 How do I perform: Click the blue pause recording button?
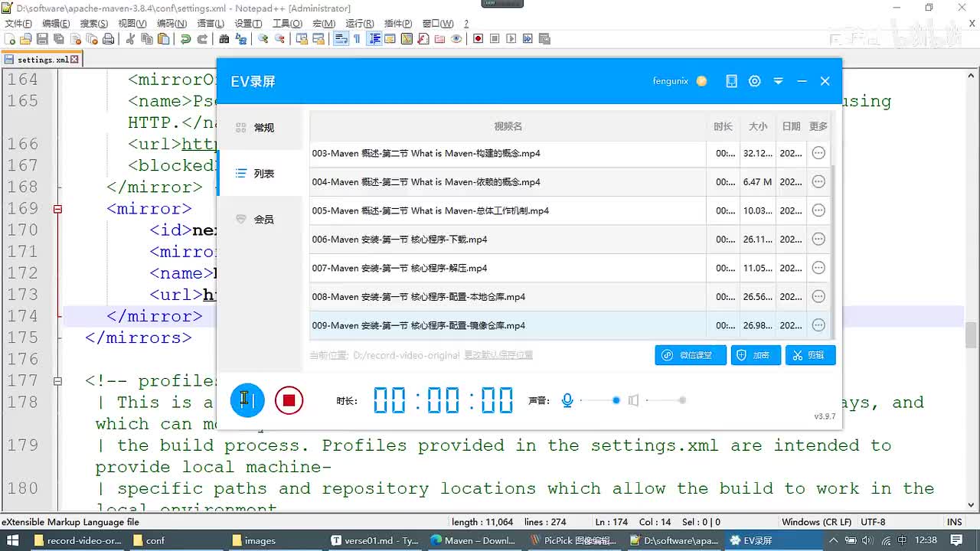click(247, 400)
